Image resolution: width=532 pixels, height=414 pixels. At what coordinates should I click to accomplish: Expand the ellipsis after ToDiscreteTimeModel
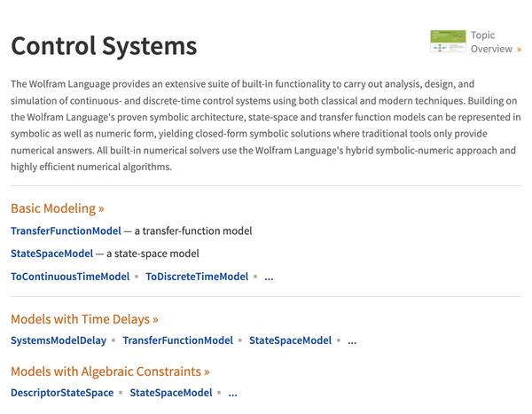click(x=269, y=278)
